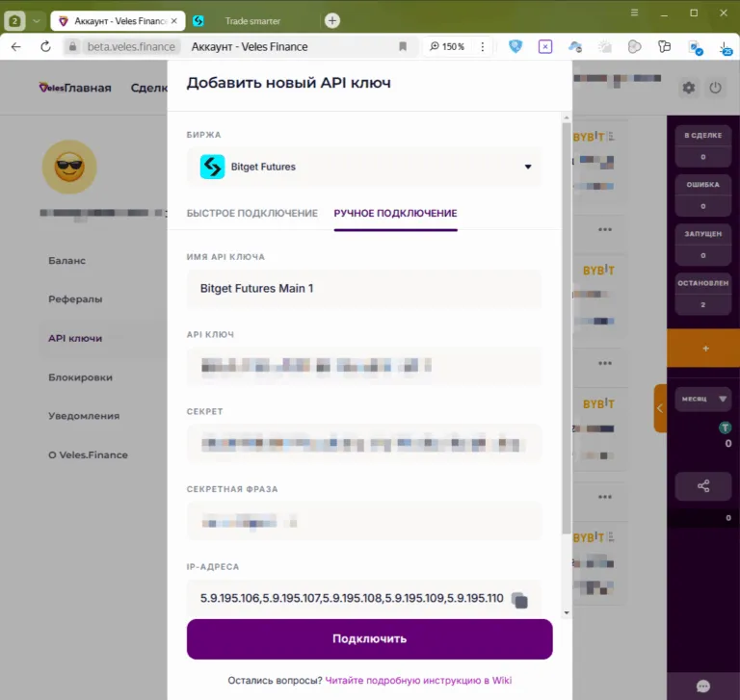Viewport: 740px width, 700px height.
Task: Collapse the side panel with the orange arrow
Action: pos(660,408)
